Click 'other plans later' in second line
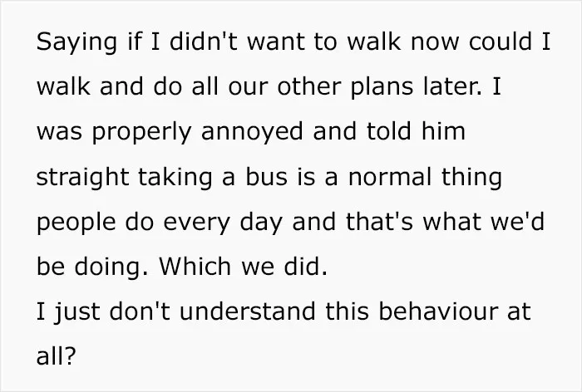Image resolution: width=582 pixels, height=392 pixels. coord(378,87)
